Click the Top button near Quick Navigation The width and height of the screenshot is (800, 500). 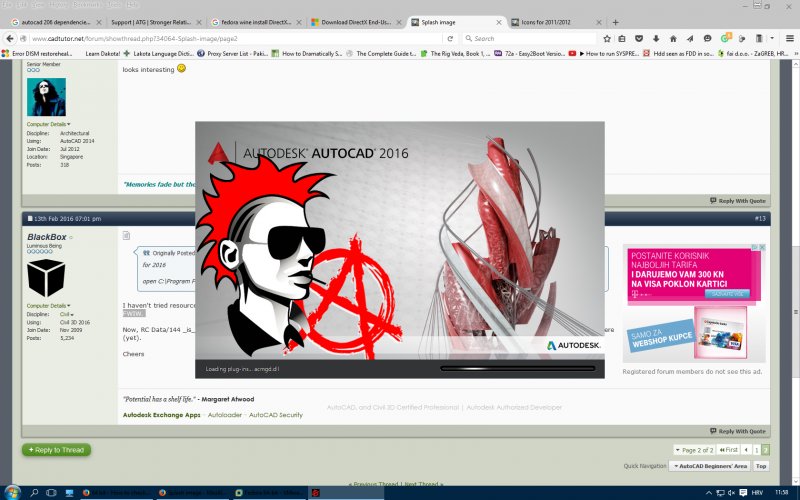(x=761, y=466)
